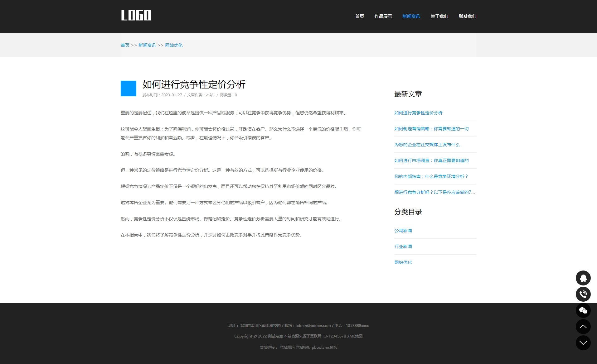The image size is (597, 364).
Task: Select 公司新闻 under 分类目录
Action: tap(402, 230)
